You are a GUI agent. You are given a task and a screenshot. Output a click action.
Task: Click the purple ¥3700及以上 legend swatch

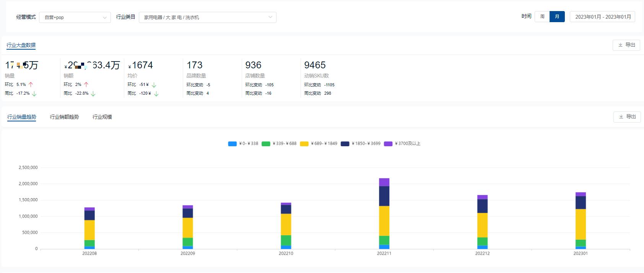click(388, 144)
